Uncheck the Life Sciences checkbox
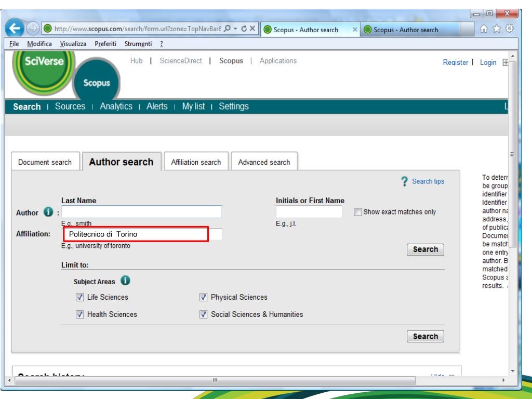 [79, 297]
